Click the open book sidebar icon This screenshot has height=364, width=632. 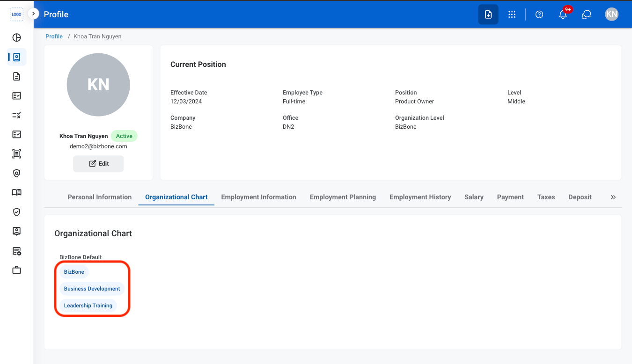tap(17, 192)
